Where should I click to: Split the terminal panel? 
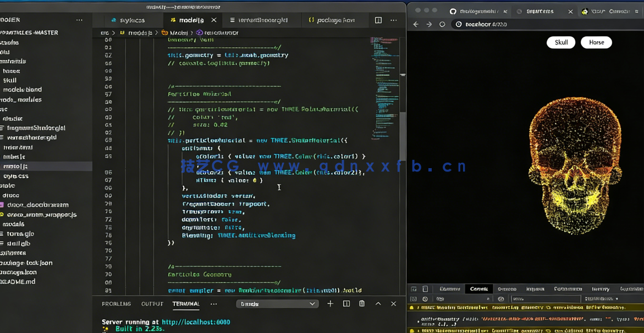pos(346,304)
